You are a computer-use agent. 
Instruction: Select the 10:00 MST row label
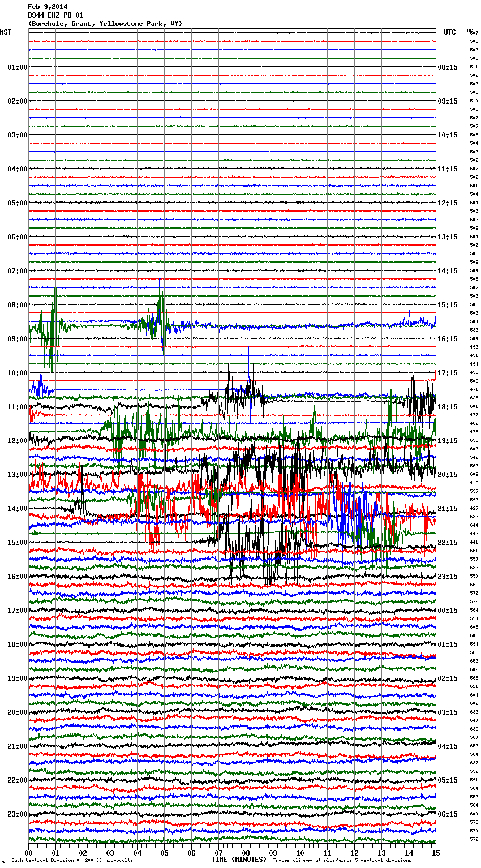[x=18, y=373]
